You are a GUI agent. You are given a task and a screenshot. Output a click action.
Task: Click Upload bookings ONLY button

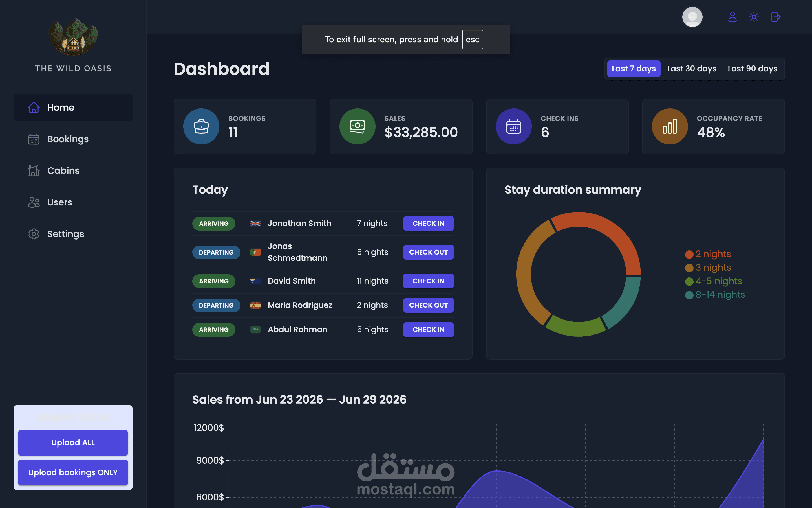73,473
